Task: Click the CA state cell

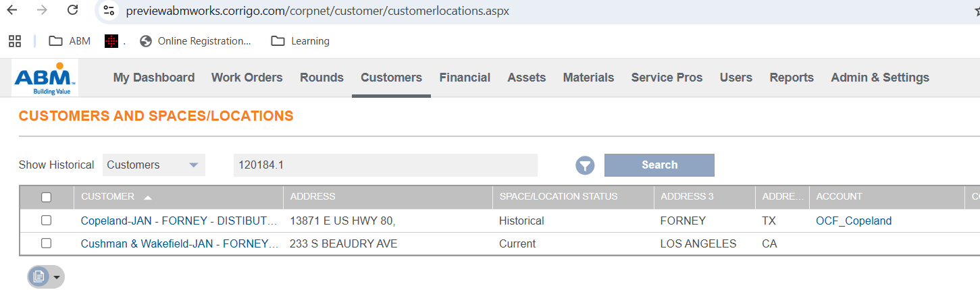Action: pyautogui.click(x=769, y=243)
